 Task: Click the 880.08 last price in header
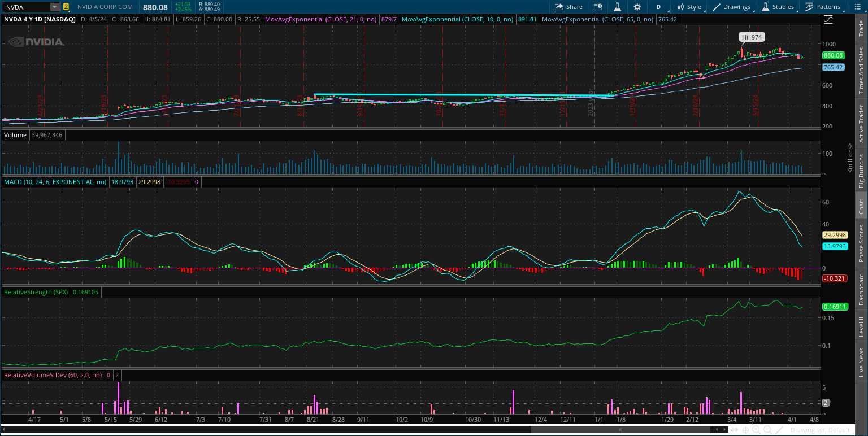tap(155, 7)
